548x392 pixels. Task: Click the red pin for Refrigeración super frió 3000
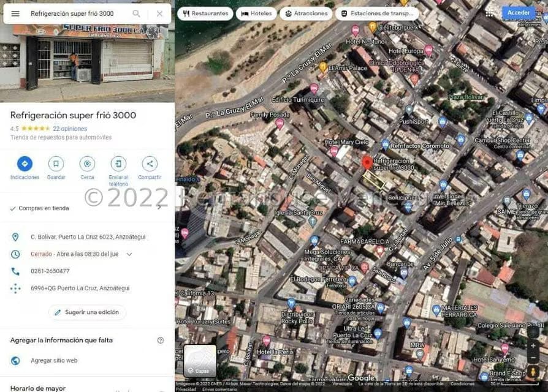pos(367,163)
